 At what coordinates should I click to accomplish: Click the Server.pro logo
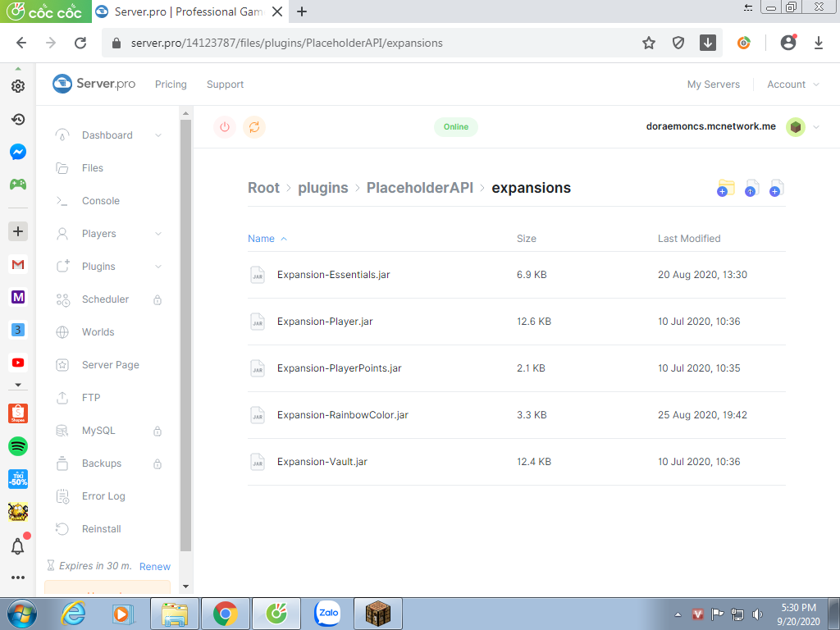coord(94,84)
